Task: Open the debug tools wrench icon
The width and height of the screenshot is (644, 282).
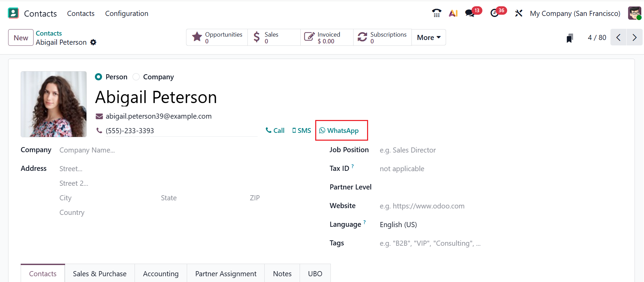Action: tap(519, 13)
